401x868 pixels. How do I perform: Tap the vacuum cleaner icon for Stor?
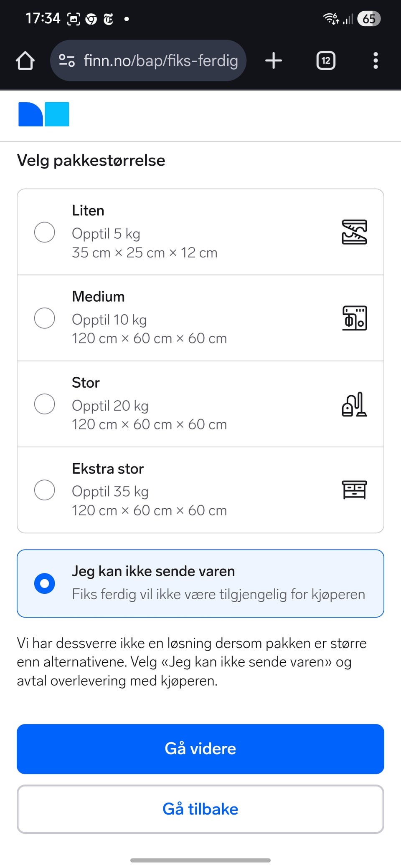pyautogui.click(x=354, y=404)
